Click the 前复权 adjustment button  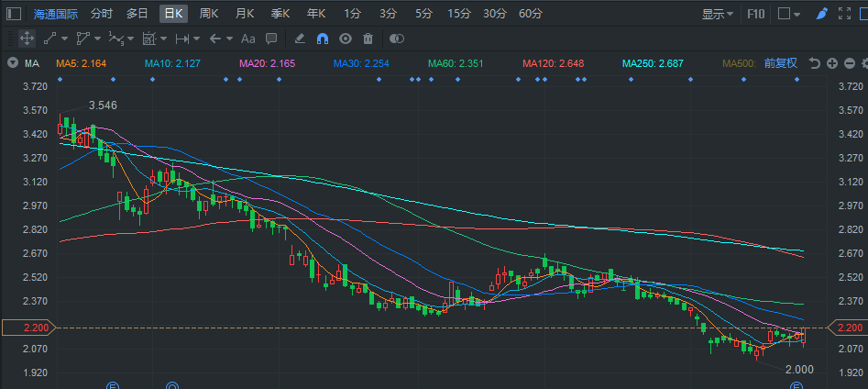(x=781, y=63)
